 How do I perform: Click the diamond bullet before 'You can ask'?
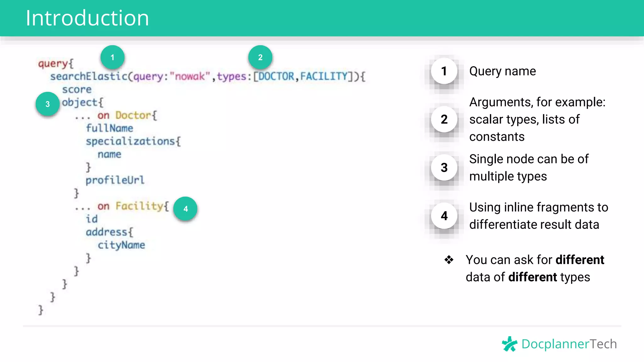[449, 260]
